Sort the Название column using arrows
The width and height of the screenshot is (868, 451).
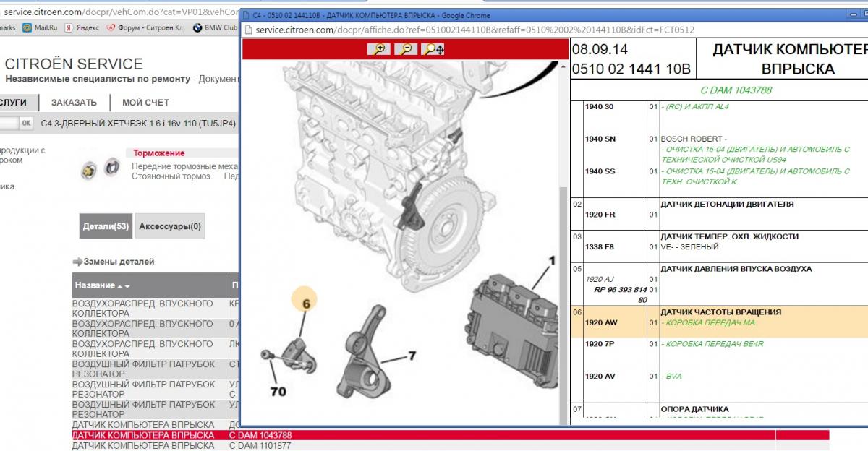(x=123, y=286)
